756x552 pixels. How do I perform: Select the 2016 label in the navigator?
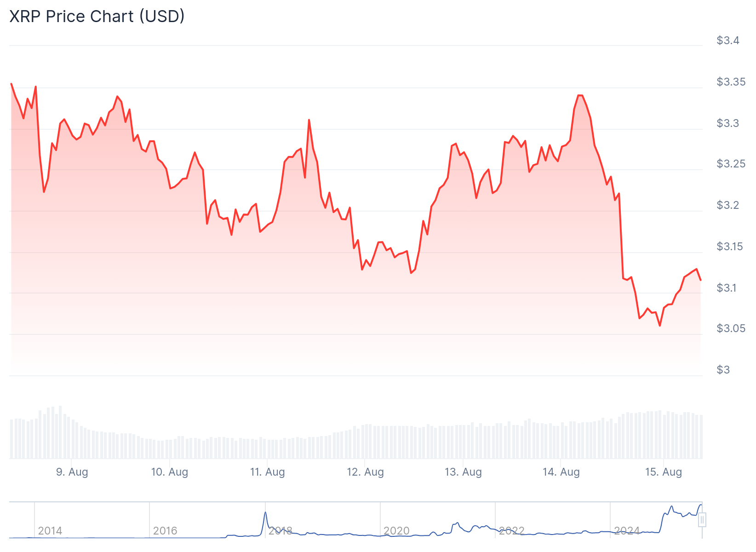pos(165,531)
